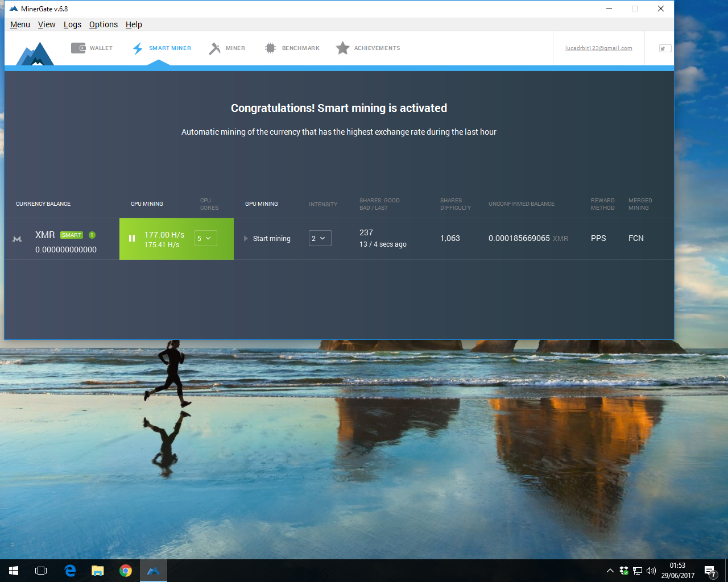Open the Help menu
Viewport: 728px width, 582px height.
click(x=134, y=24)
